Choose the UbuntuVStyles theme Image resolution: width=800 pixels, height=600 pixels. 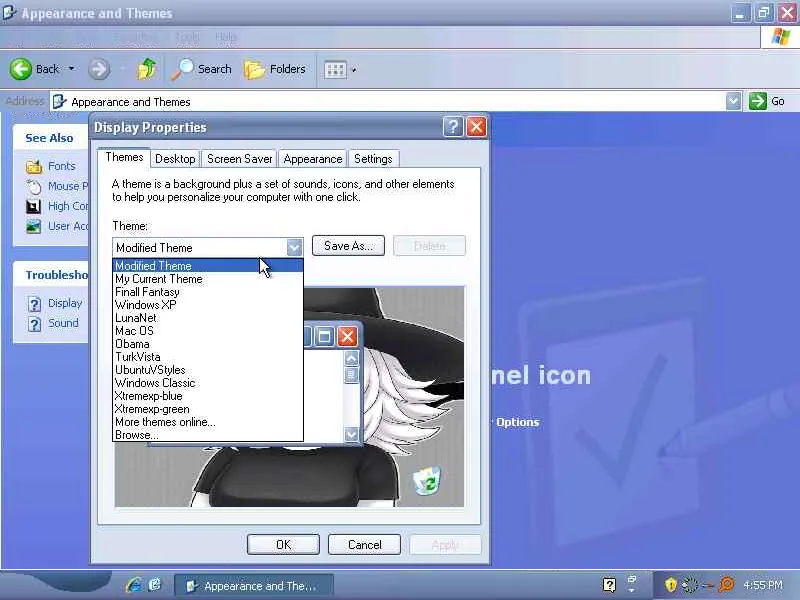[x=208, y=370]
